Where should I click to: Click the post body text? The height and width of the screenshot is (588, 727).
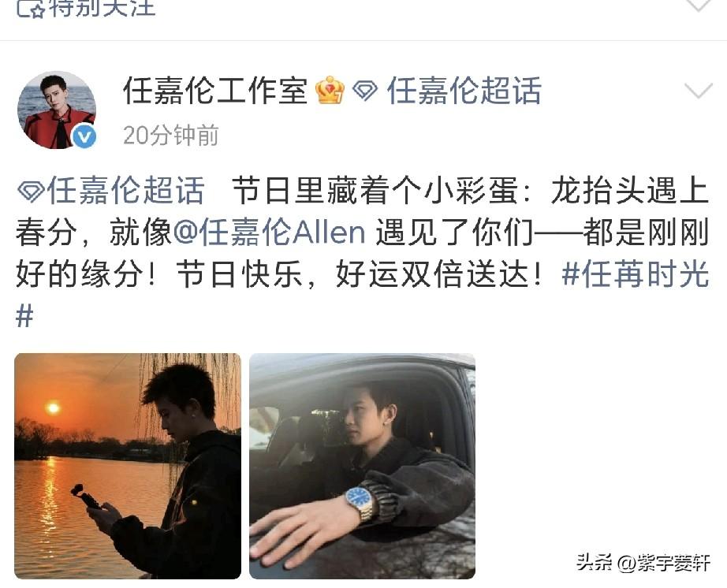tap(363, 253)
